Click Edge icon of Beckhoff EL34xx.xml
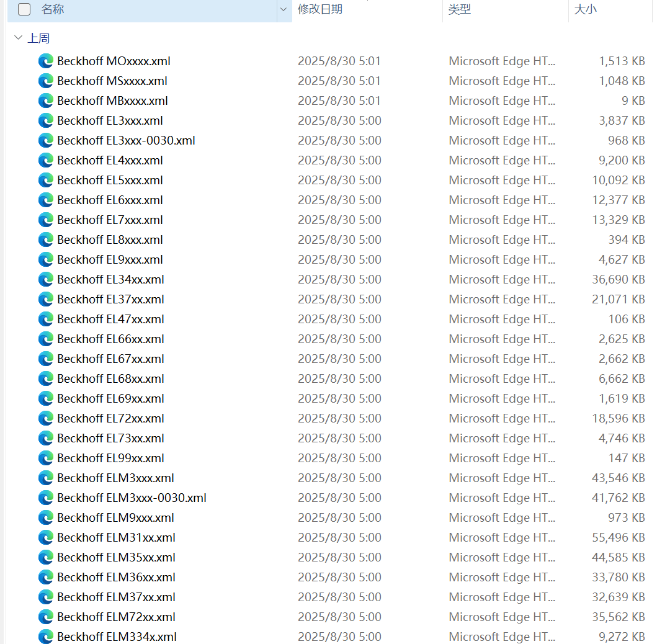The width and height of the screenshot is (657, 644). pyautogui.click(x=46, y=279)
